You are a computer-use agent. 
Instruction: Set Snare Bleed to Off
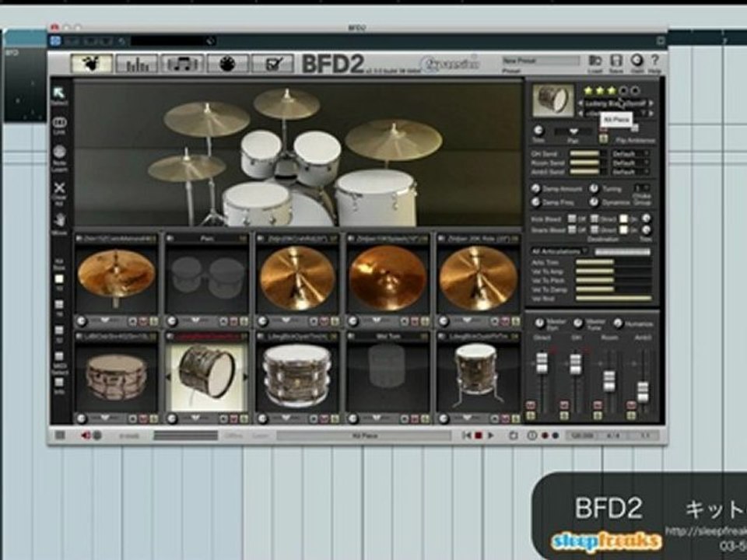click(x=572, y=229)
